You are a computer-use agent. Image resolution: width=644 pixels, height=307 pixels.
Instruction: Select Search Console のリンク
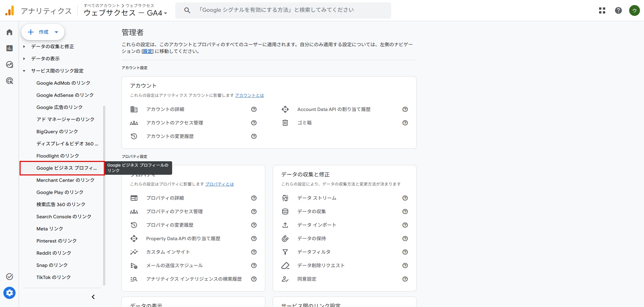coord(64,217)
